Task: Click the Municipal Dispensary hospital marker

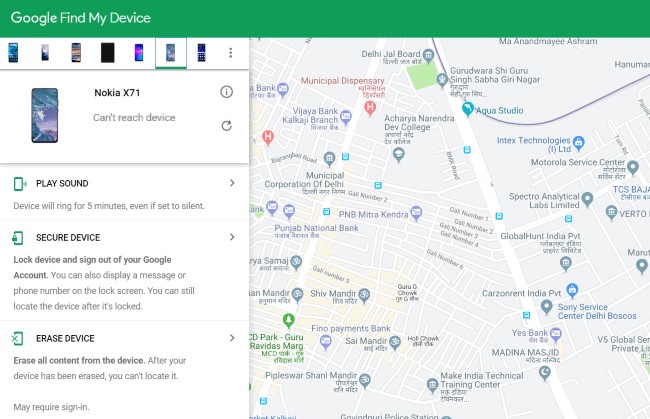Action: (370, 108)
